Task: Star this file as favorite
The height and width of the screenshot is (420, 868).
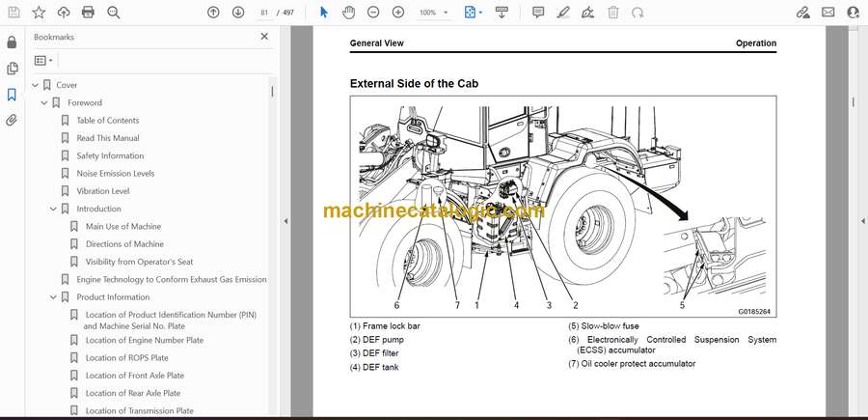Action: pos(39,13)
